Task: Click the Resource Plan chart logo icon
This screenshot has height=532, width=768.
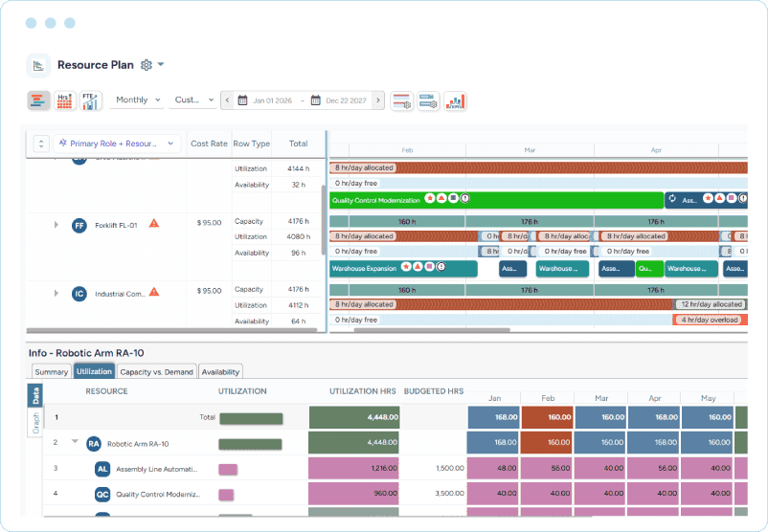Action: tap(38, 65)
